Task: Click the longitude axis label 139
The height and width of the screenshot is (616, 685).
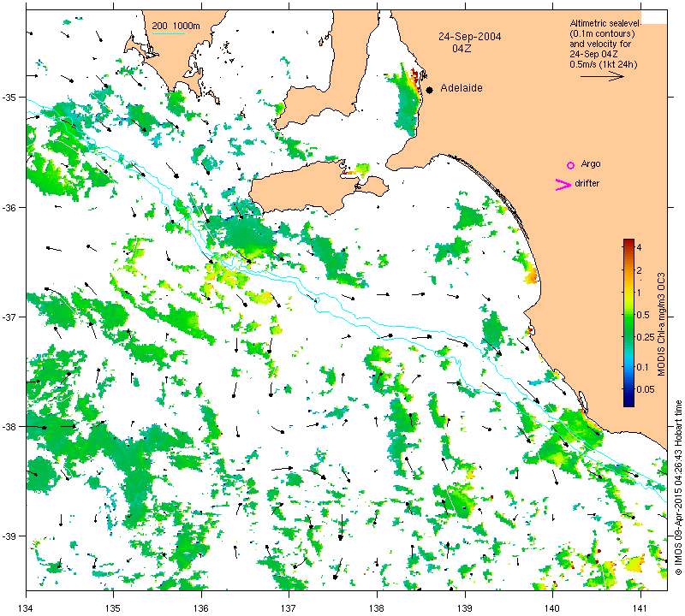Action: (465, 607)
